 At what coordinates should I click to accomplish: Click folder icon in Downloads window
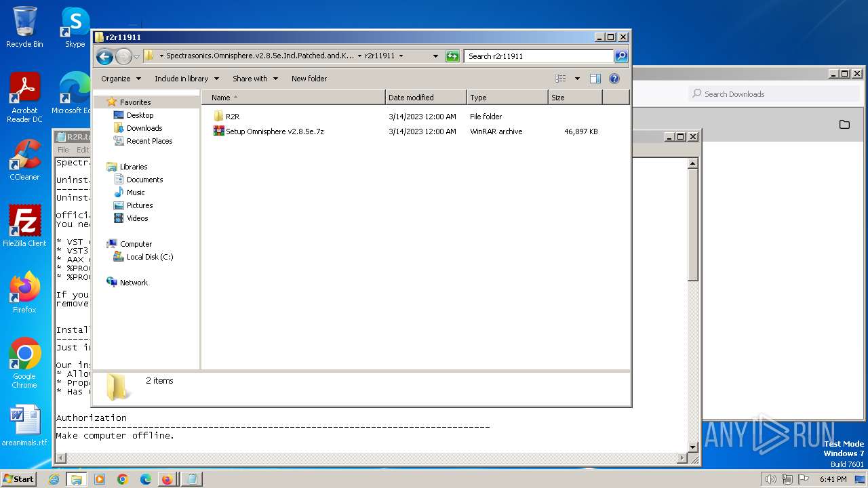point(844,124)
